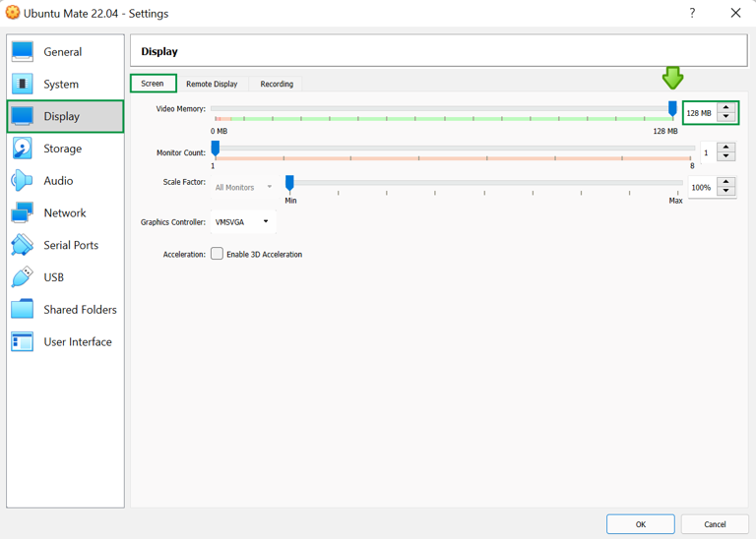Decrease Monitor Count with the down arrow
Image resolution: width=756 pixels, height=539 pixels.
coord(726,156)
